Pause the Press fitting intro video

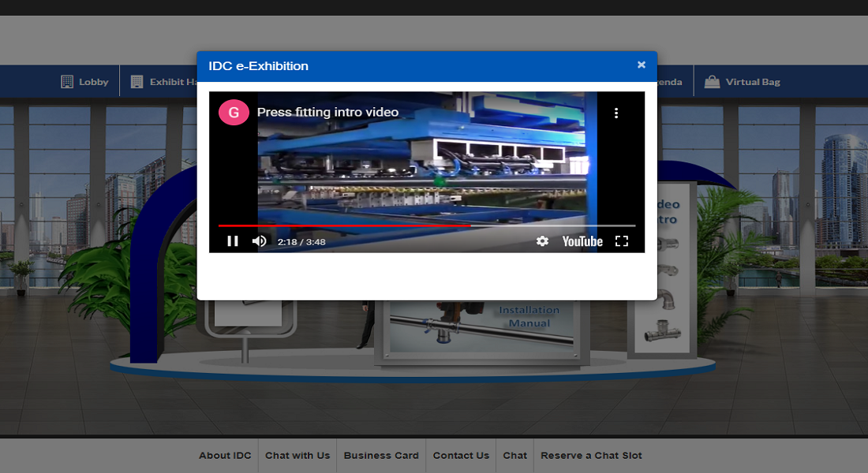[233, 241]
